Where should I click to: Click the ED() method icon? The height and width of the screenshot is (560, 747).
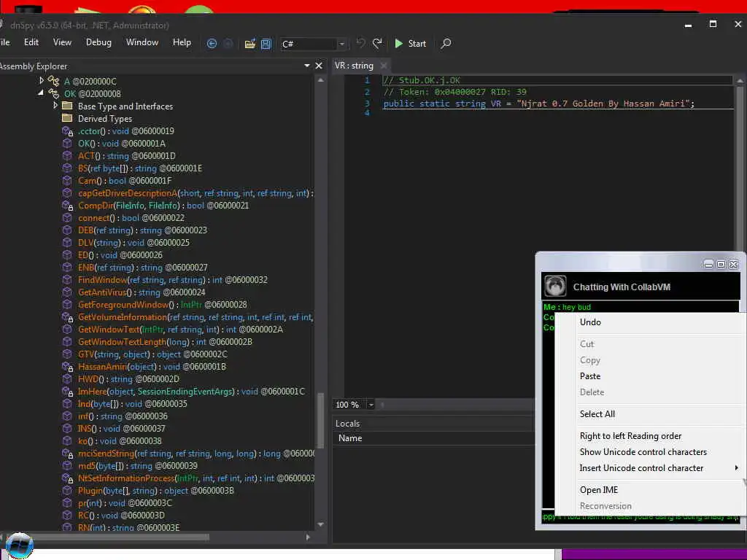[x=67, y=254]
